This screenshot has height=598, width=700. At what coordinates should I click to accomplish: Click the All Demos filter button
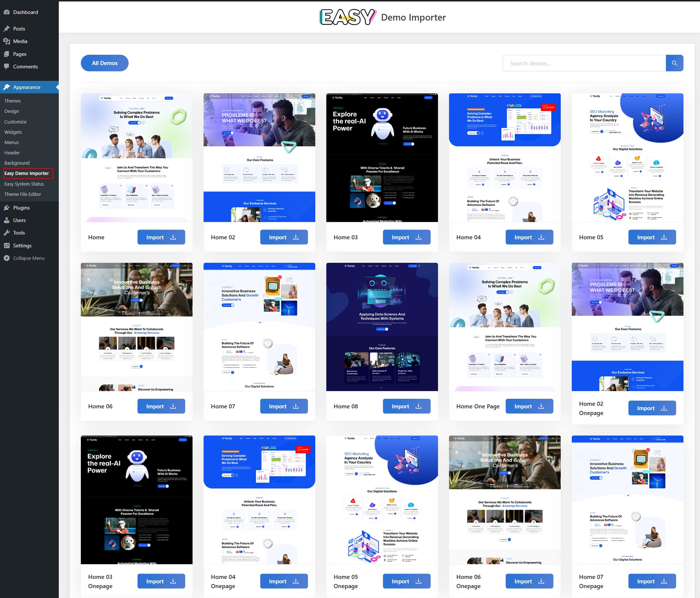tap(105, 63)
